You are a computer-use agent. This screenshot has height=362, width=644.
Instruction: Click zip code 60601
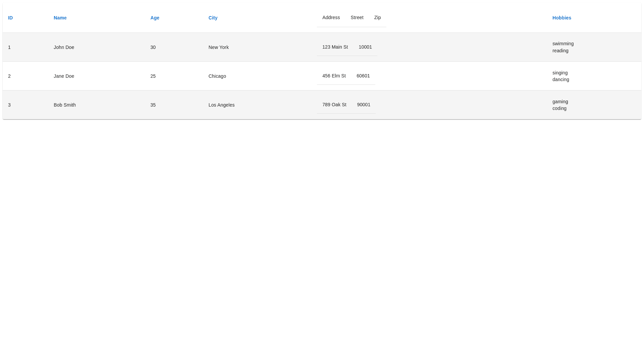(x=363, y=76)
